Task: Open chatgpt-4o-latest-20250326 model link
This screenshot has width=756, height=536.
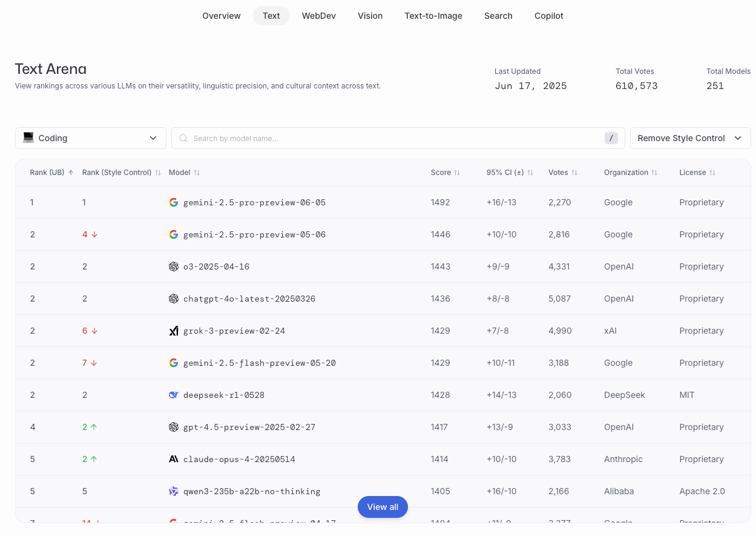Action: point(249,299)
